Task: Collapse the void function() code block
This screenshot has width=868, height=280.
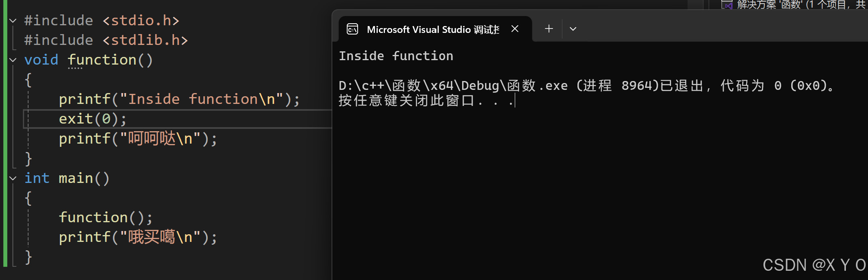Action: coord(12,59)
